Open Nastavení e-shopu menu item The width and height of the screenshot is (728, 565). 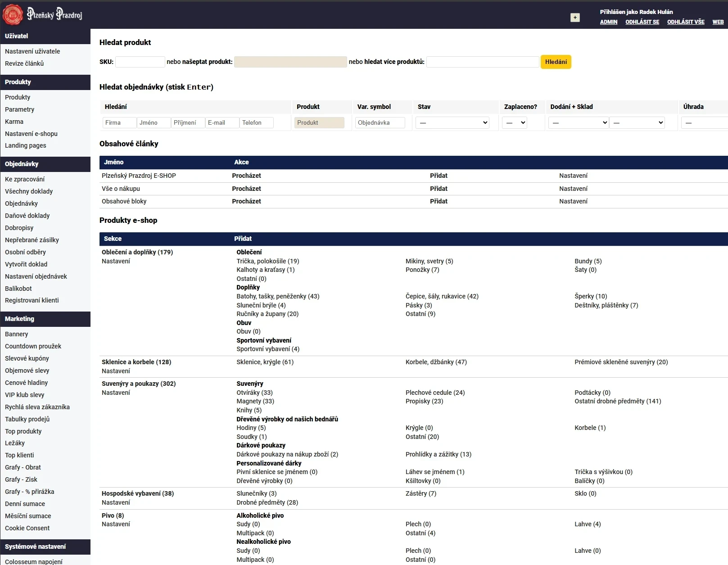pos(31,134)
